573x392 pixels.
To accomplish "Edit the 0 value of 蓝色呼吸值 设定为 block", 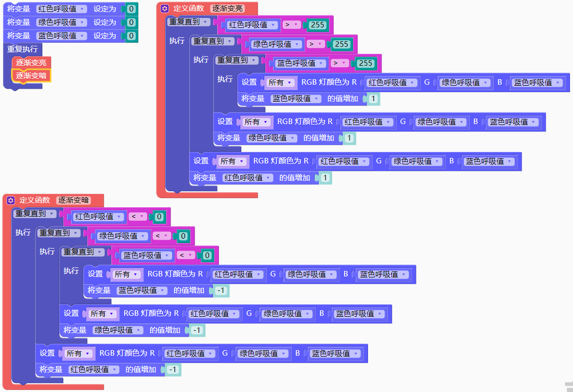I will (131, 36).
